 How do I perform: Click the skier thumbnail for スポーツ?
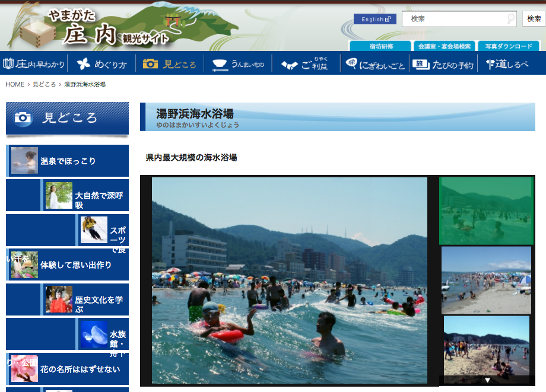(x=94, y=230)
